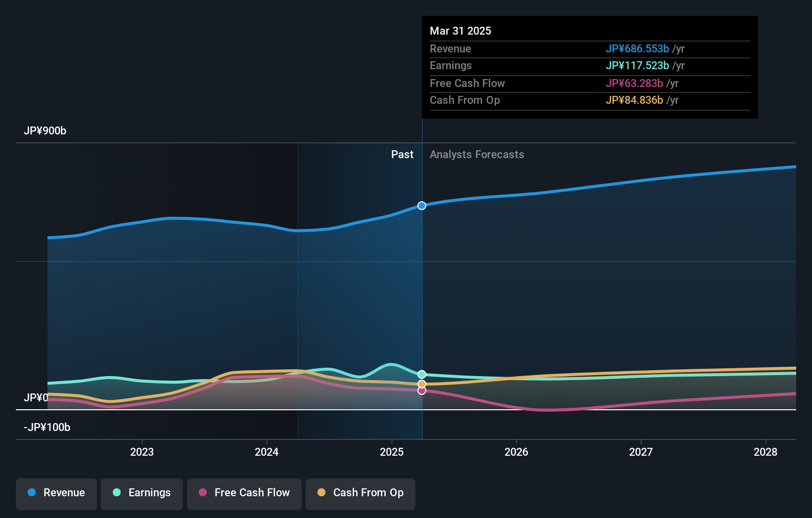Image resolution: width=812 pixels, height=518 pixels.
Task: Click the Earnings value JP¥117.523b
Action: coord(637,65)
